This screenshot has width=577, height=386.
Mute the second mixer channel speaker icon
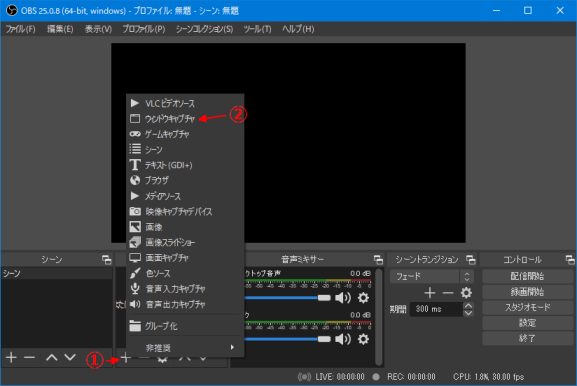(343, 339)
